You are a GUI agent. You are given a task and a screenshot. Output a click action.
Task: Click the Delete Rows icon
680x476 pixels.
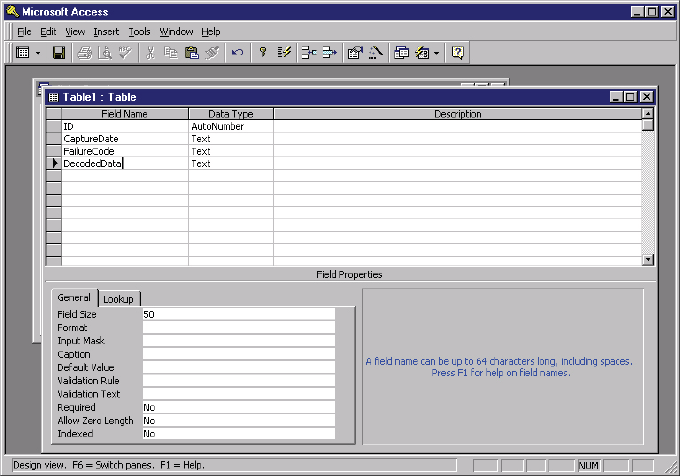(330, 53)
